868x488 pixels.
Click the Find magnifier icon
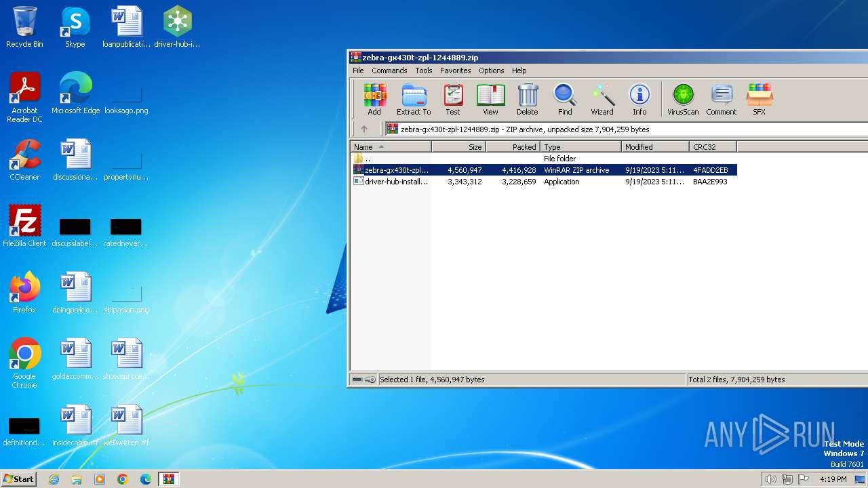tap(565, 100)
